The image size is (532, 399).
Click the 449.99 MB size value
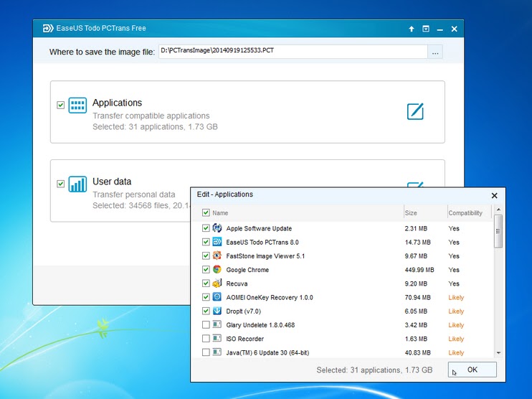[419, 270]
